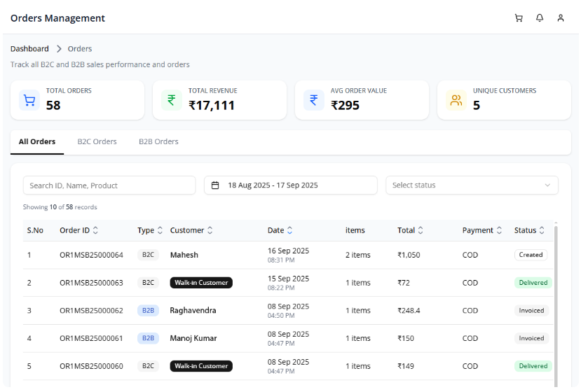581x392 pixels.
Task: Open the shopping cart icon in header
Action: click(519, 18)
